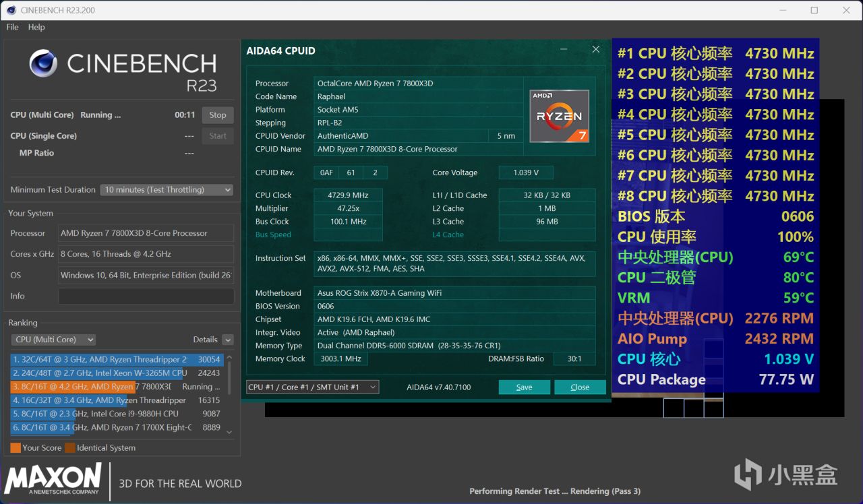Viewport: 863px width, 504px height.
Task: Click the AMD Ryzen 7 badge in AIDA64
Action: point(559,116)
